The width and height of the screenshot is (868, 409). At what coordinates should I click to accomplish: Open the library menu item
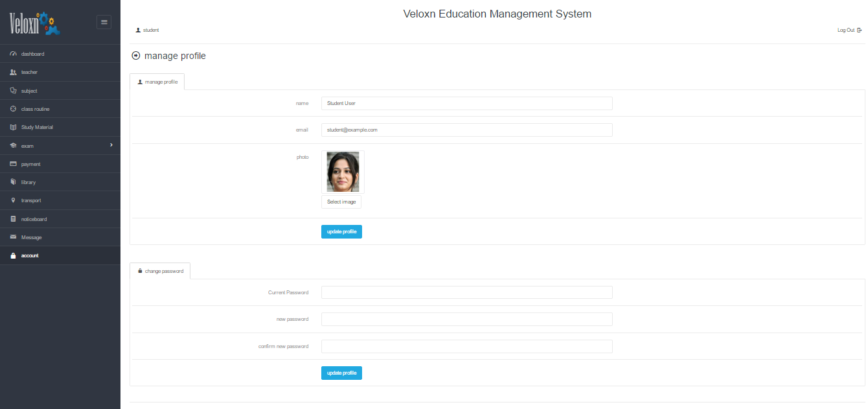(x=29, y=182)
